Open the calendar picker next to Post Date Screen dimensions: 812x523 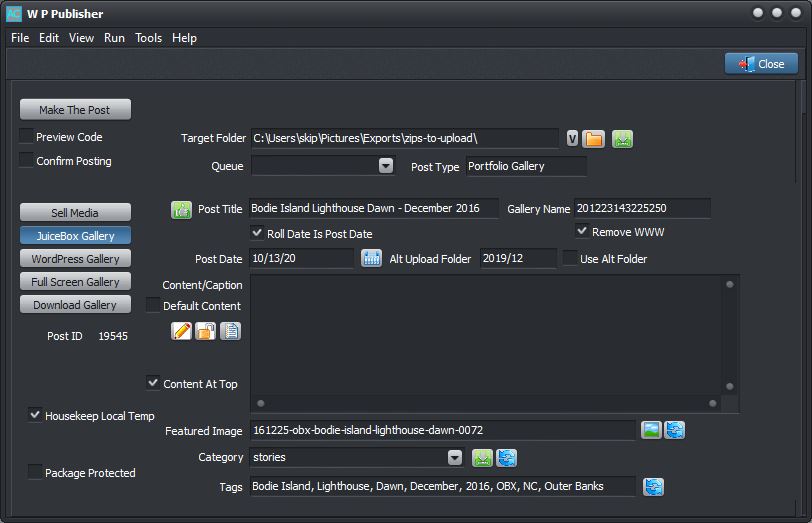pyautogui.click(x=371, y=258)
